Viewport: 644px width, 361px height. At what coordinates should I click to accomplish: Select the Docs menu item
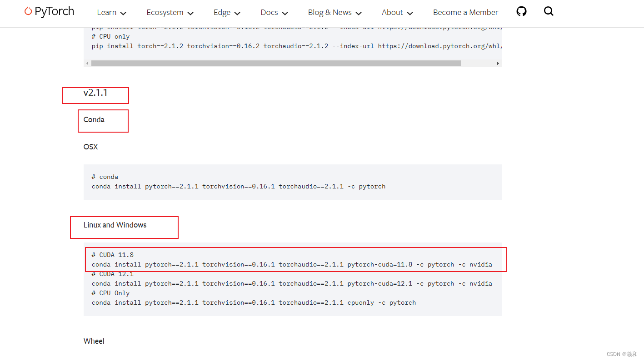(x=269, y=12)
